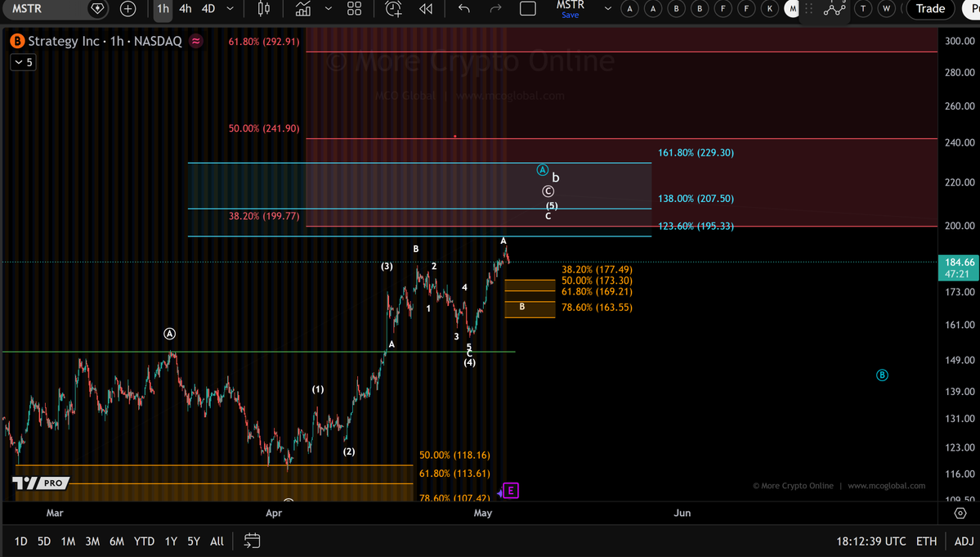Viewport: 980px width, 557px height.
Task: Click the TradingView PRO logo
Action: point(41,483)
